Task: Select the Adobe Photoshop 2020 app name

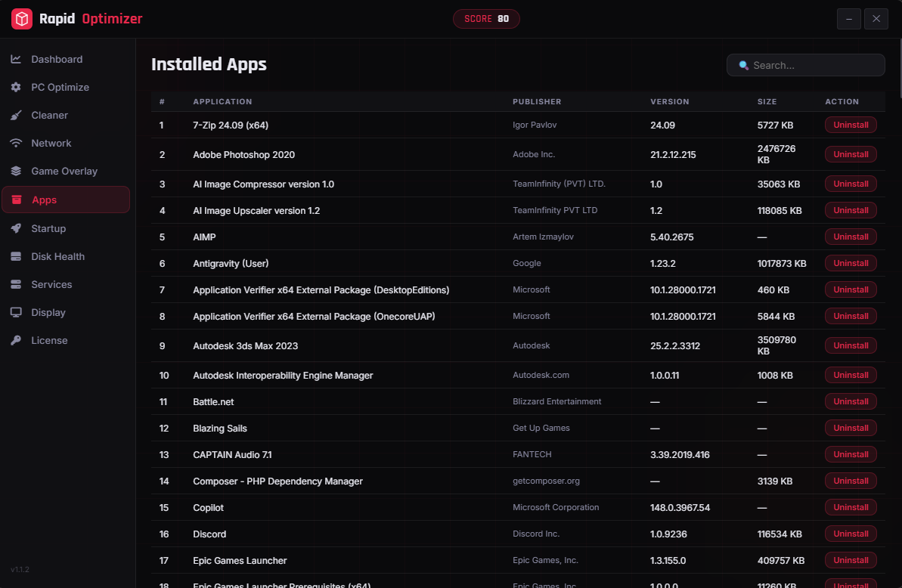Action: pos(244,155)
